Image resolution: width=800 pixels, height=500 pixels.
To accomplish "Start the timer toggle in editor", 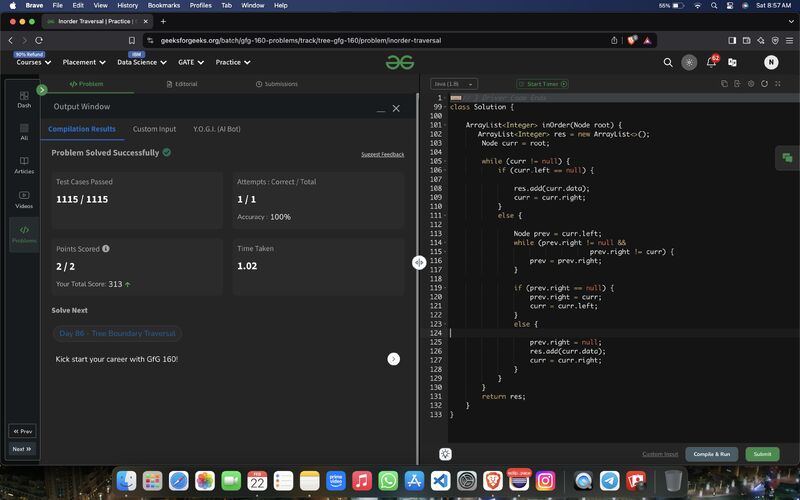I will (x=543, y=84).
